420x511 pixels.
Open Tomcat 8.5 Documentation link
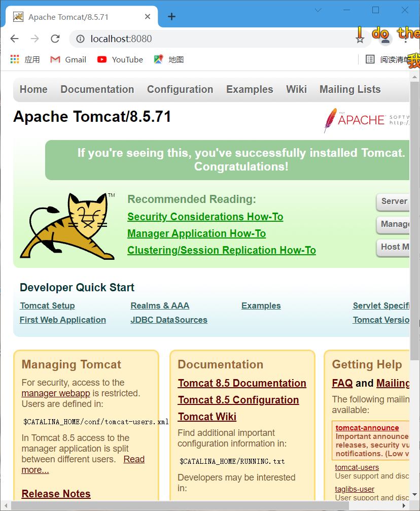tap(242, 383)
